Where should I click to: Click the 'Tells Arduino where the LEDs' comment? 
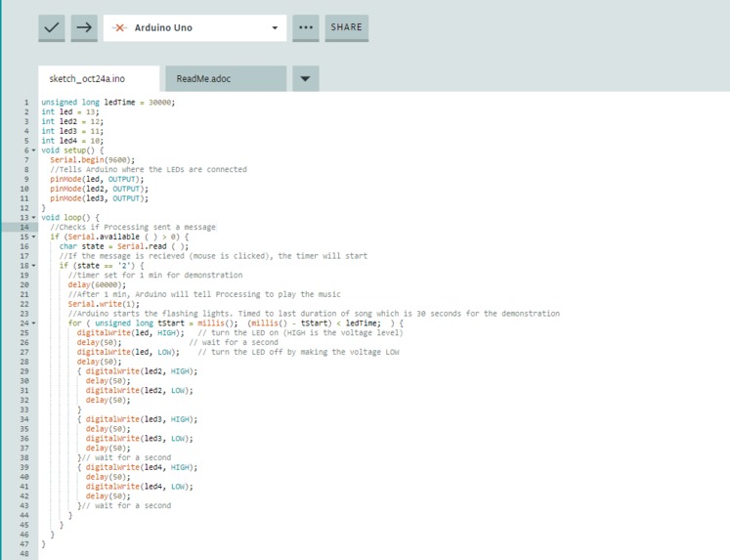click(149, 169)
